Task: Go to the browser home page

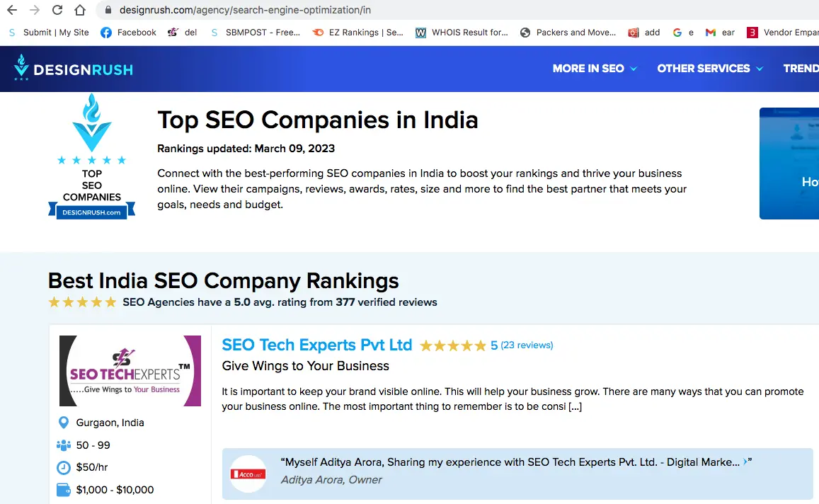Action: (80, 10)
